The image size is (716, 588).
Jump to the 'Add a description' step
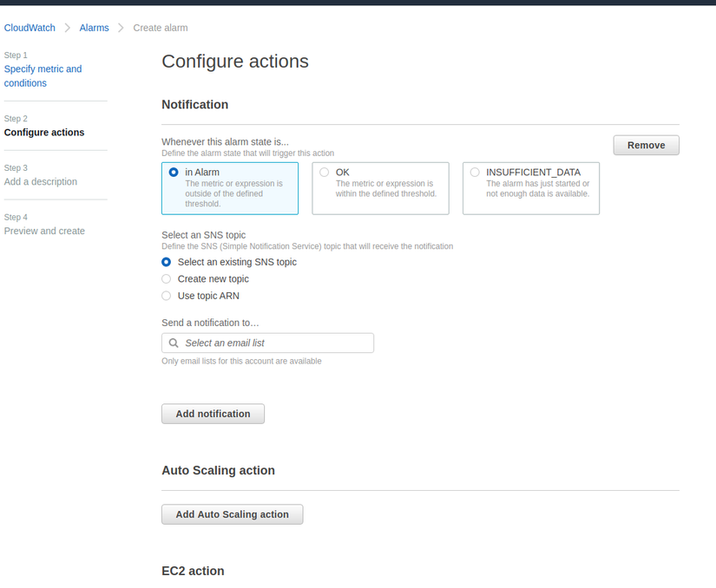(41, 182)
